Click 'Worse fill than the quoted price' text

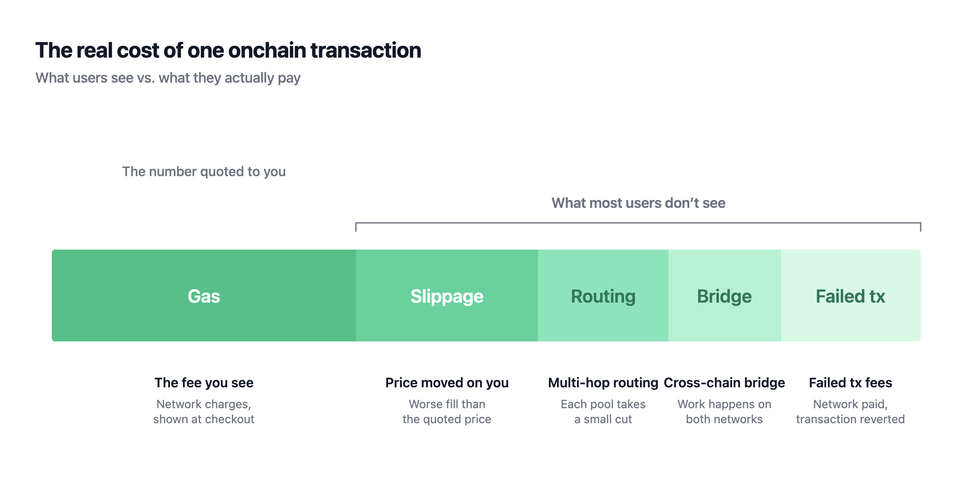(x=447, y=412)
